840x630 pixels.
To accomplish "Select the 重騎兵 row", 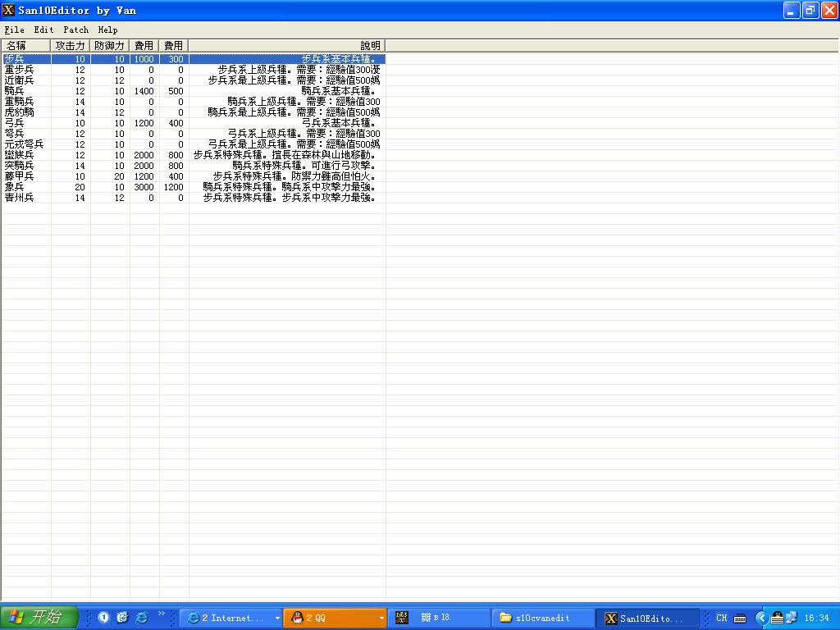I will 194,102.
